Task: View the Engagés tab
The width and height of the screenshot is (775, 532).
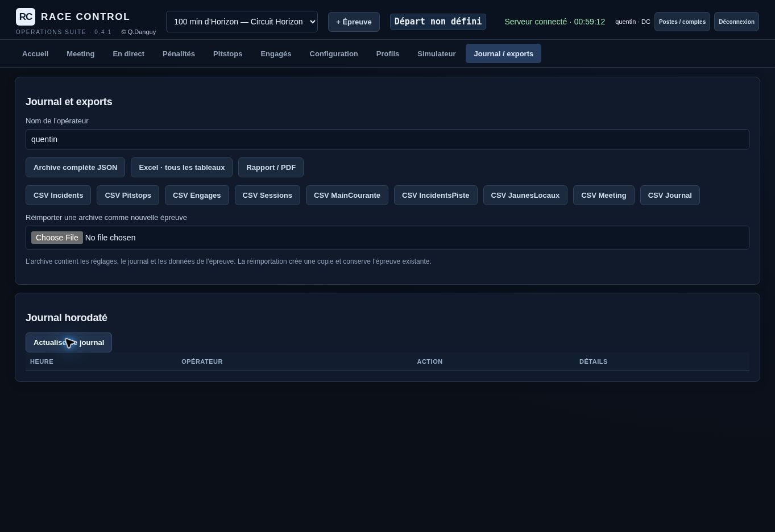Action: click(276, 53)
